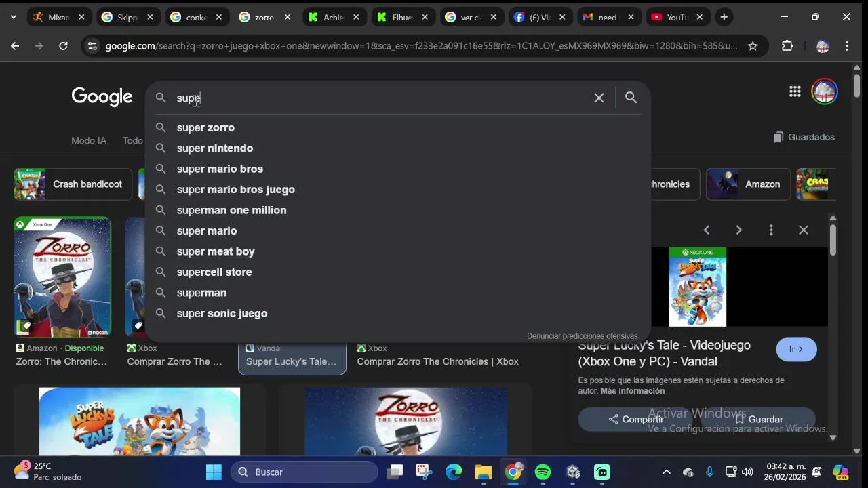868x488 pixels.
Task: Select Crash bandicoot filter chip
Action: pyautogui.click(x=73, y=184)
